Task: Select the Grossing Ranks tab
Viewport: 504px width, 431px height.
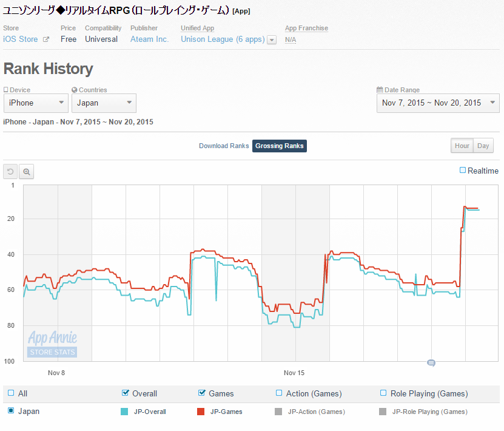Action: 280,146
